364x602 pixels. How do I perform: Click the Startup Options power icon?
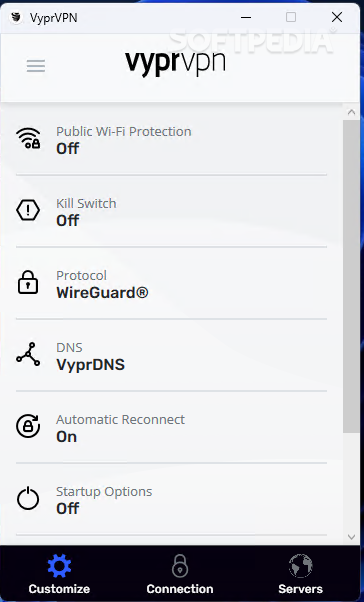pyautogui.click(x=28, y=498)
